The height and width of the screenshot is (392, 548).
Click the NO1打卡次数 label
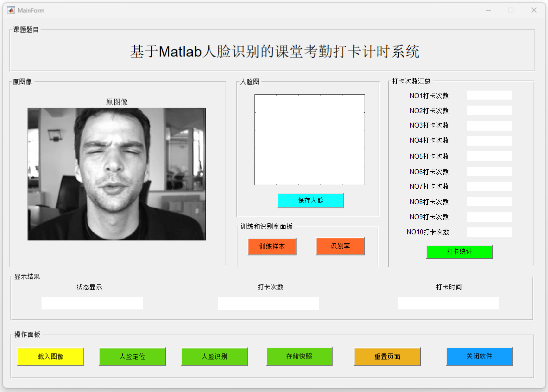[x=429, y=96]
